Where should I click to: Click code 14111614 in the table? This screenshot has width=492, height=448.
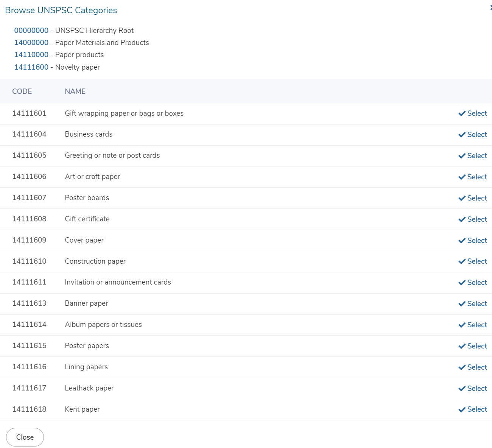29,324
